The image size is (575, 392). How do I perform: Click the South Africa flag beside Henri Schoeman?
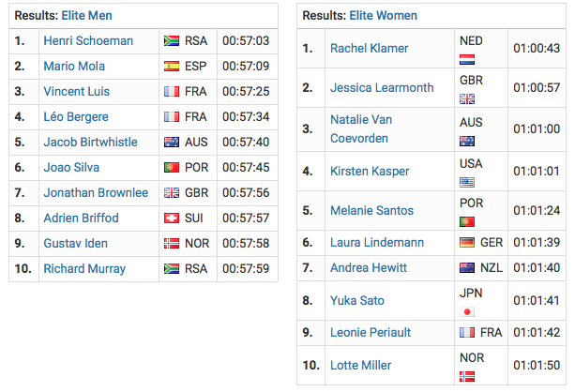(x=172, y=41)
